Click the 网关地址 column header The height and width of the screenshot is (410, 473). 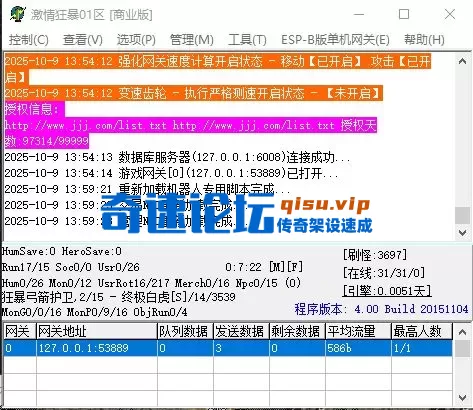click(x=96, y=331)
